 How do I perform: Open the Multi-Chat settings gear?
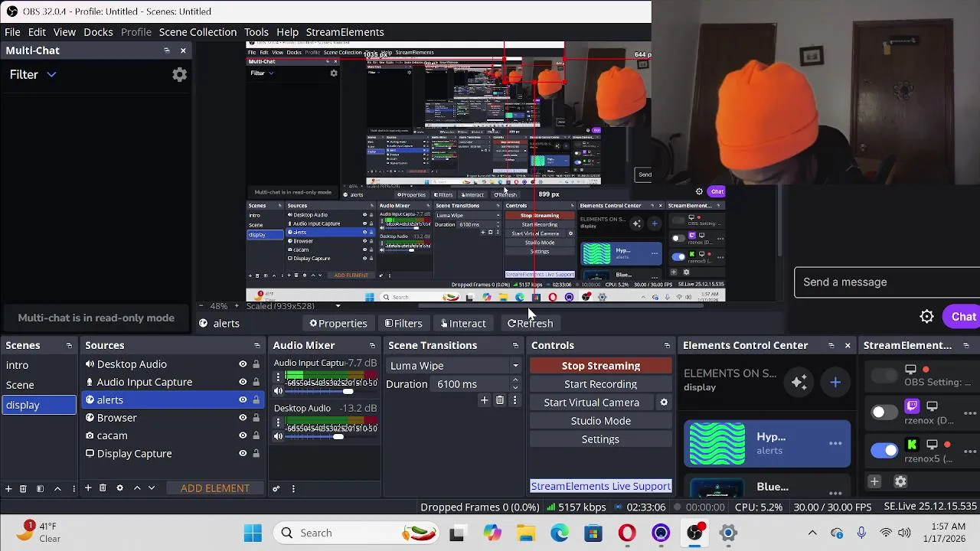pos(179,74)
